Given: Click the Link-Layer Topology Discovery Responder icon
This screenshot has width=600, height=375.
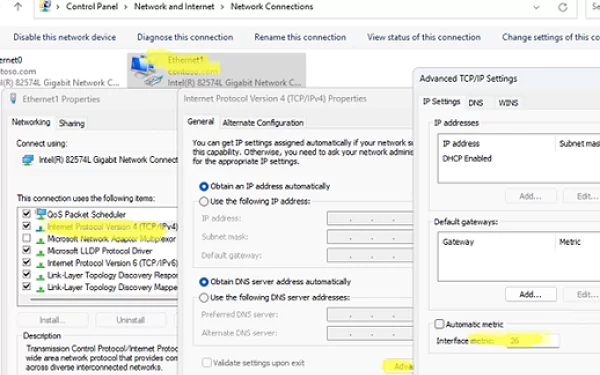Looking at the screenshot, I should click(40, 276).
